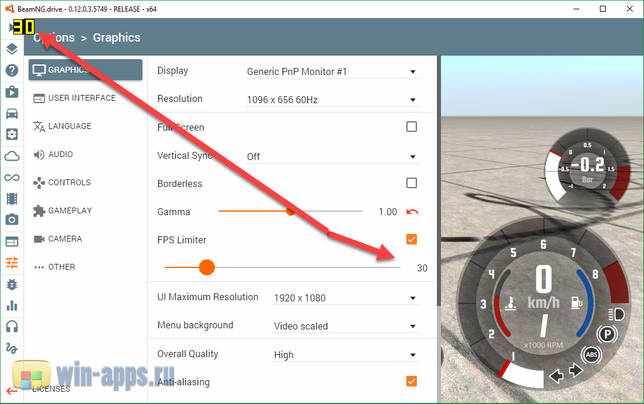Viewport: 644px width, 404px height.
Task: Click the film strip replay icon
Action: click(12, 199)
